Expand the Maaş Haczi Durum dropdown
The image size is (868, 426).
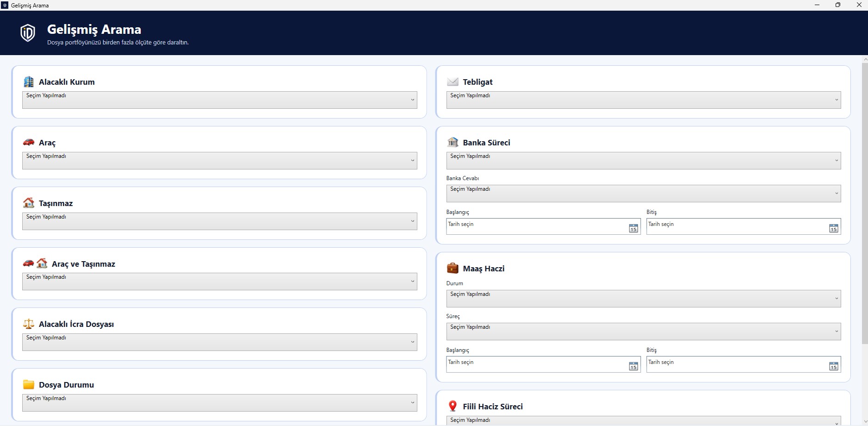pos(644,299)
